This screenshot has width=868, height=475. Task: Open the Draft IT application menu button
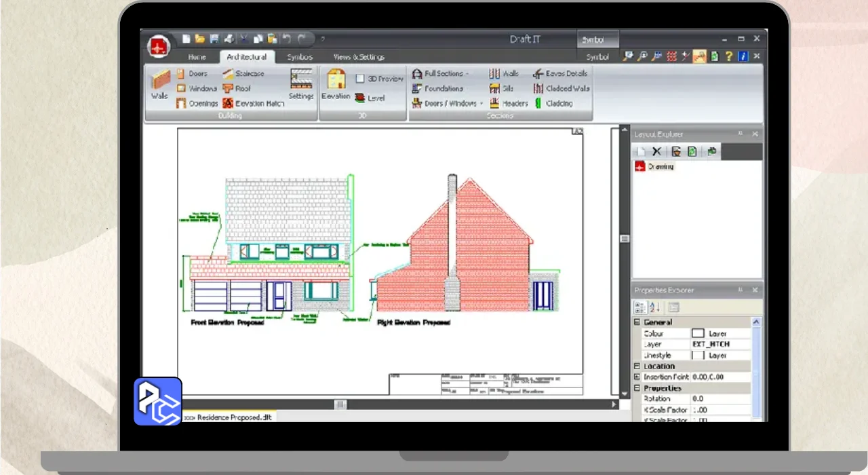tap(159, 47)
